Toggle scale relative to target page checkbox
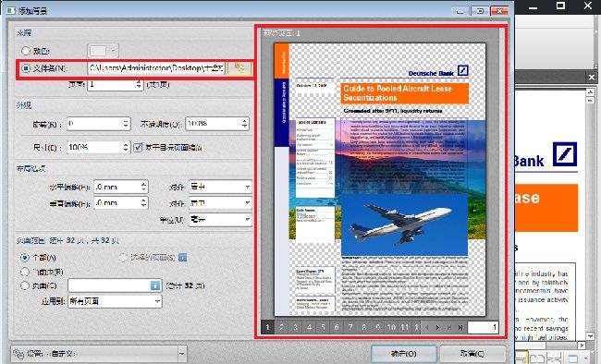The height and width of the screenshot is (364, 601). (138, 147)
